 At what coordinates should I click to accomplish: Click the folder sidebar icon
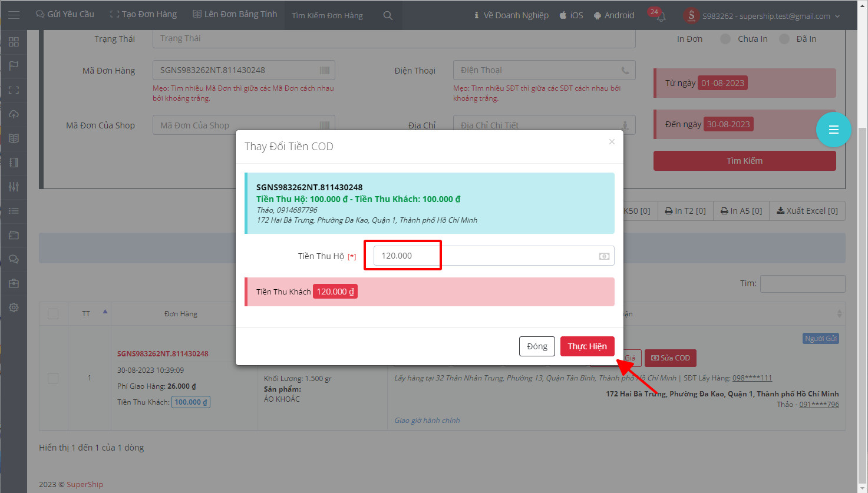(x=14, y=235)
